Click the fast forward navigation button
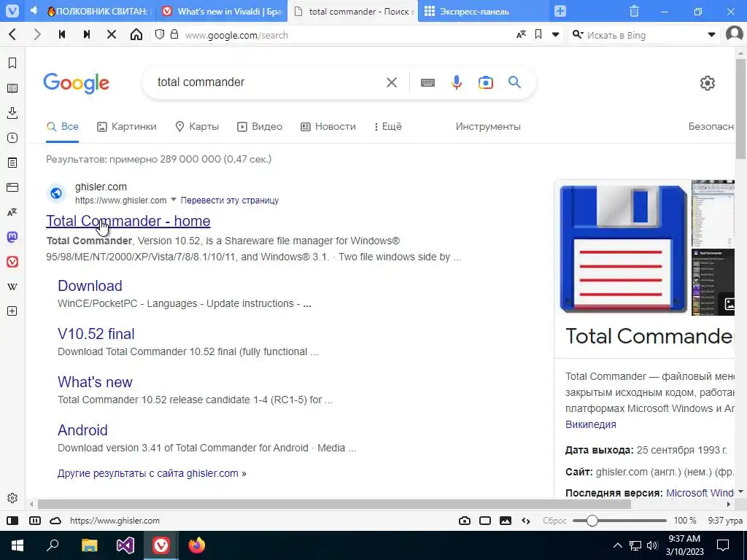 tap(87, 34)
